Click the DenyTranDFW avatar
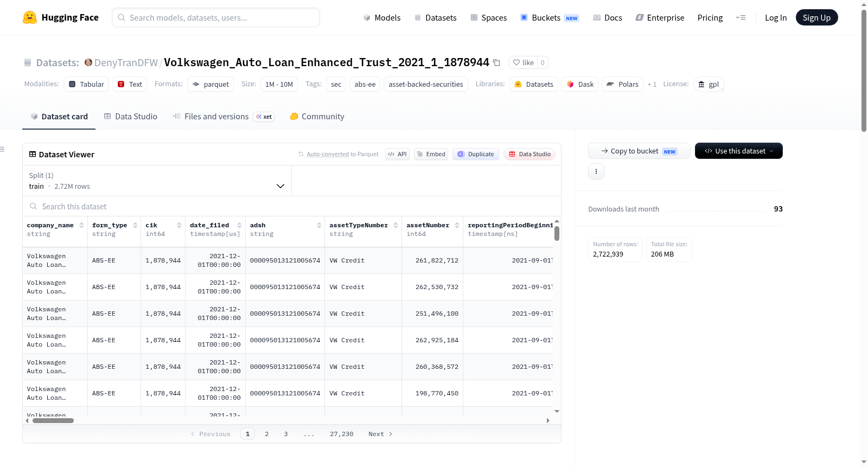This screenshot has height=467, width=868. tap(88, 62)
